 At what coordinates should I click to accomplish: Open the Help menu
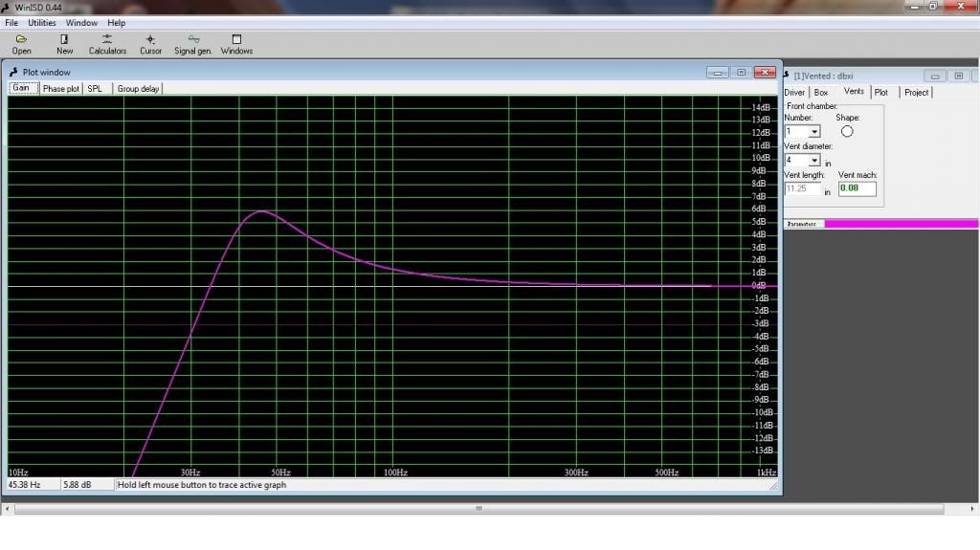tap(116, 23)
